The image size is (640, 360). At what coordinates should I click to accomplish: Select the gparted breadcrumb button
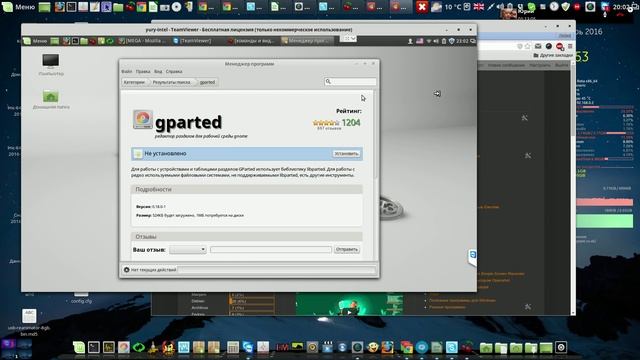(x=207, y=82)
